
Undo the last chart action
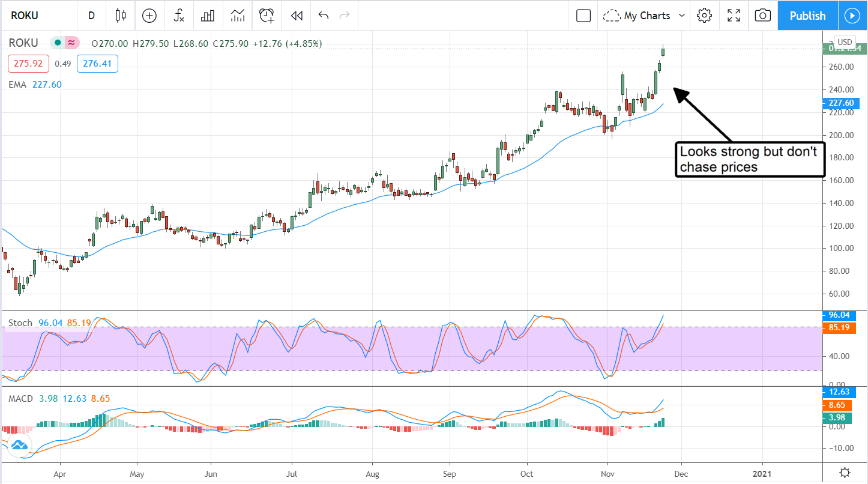pos(324,16)
